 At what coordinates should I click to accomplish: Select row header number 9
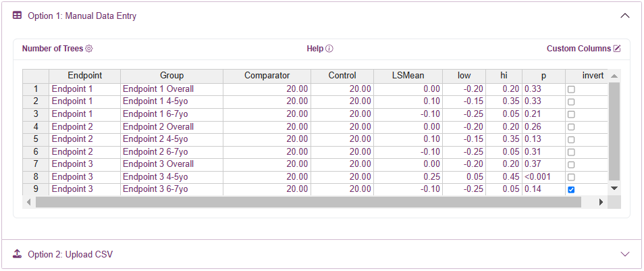[36, 189]
